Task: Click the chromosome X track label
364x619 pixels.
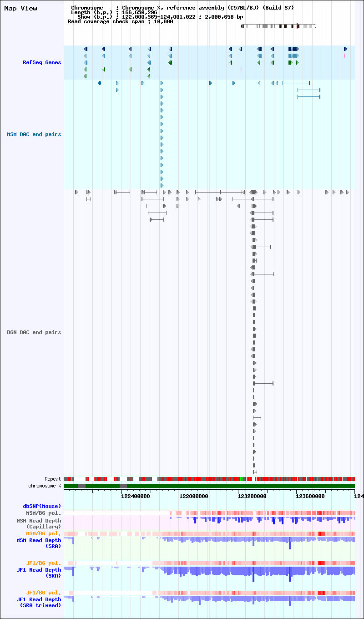Action: coord(45,486)
